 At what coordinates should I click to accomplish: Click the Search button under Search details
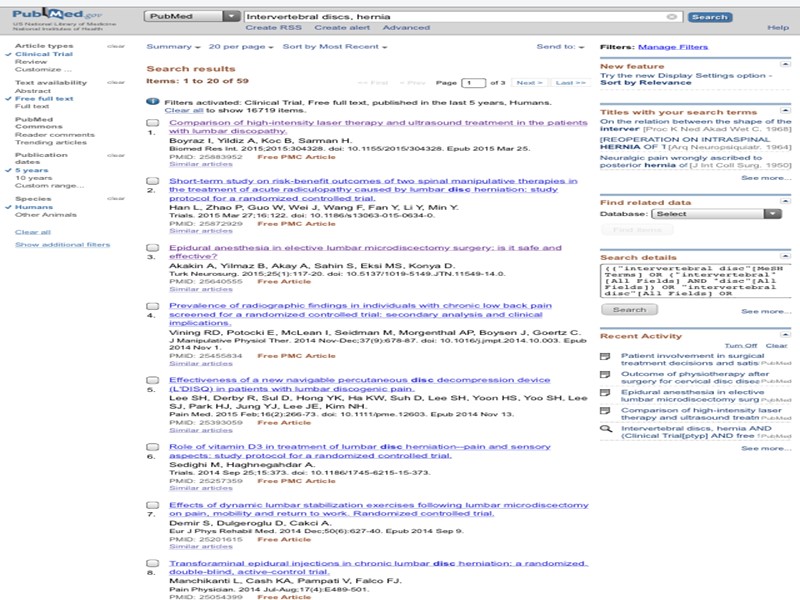coord(629,310)
